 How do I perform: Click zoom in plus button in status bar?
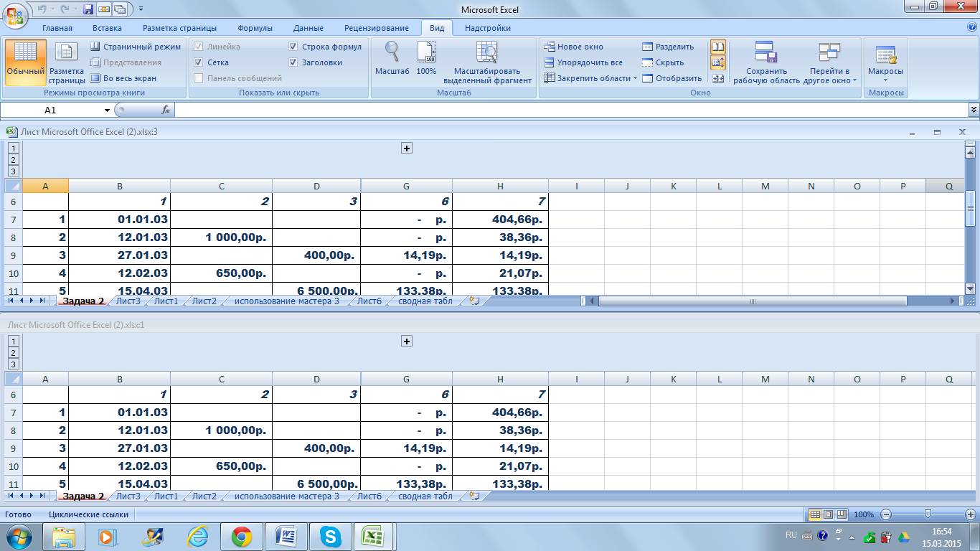[x=971, y=514]
